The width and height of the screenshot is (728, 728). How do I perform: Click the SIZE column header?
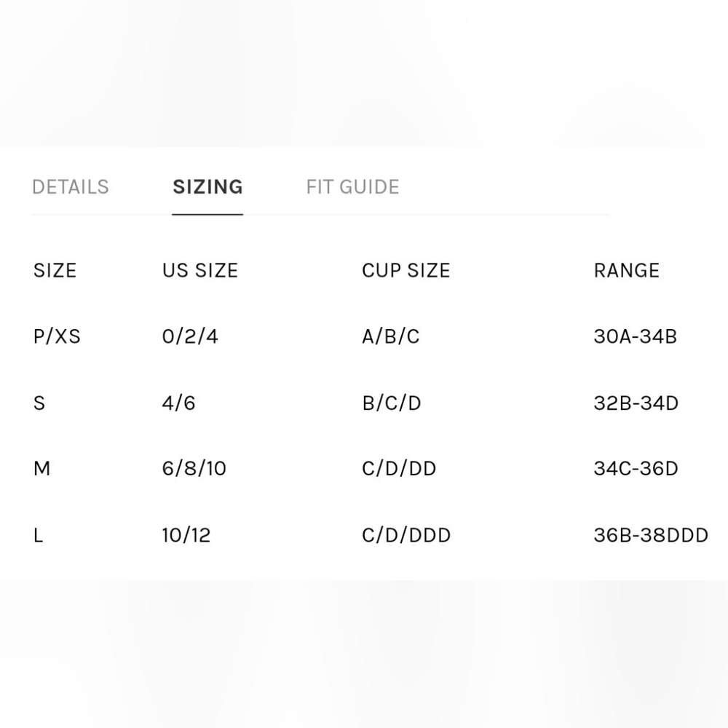tap(55, 270)
